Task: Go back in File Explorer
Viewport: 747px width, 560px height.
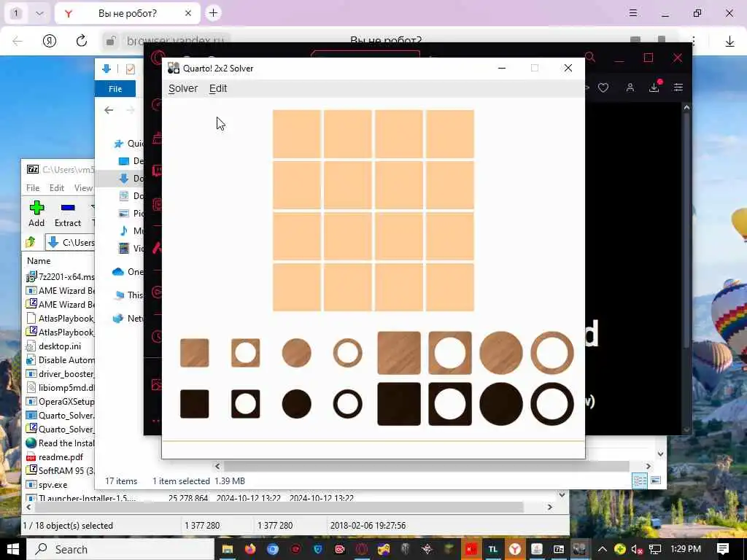Action: click(109, 110)
